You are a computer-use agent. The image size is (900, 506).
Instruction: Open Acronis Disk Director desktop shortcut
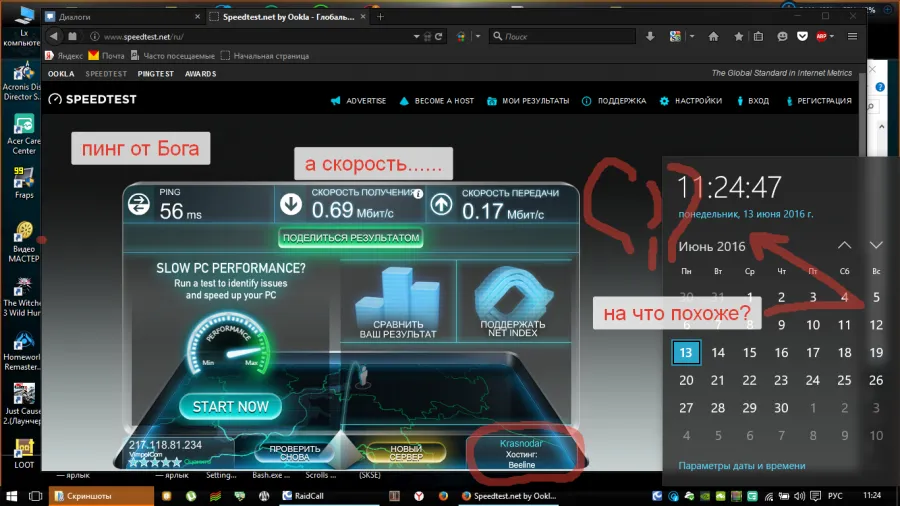(23, 80)
